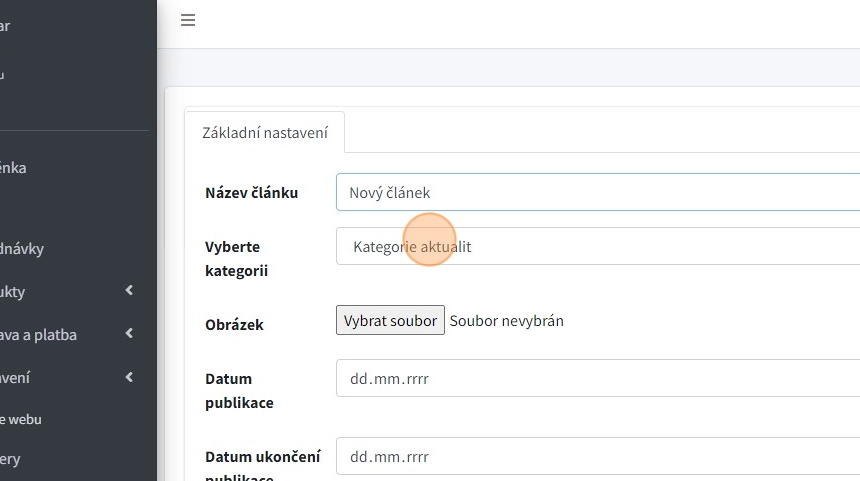Viewport: 860px width, 481px height.
Task: Expand the chevron beside the 'avení' sidebar item
Action: point(129,377)
